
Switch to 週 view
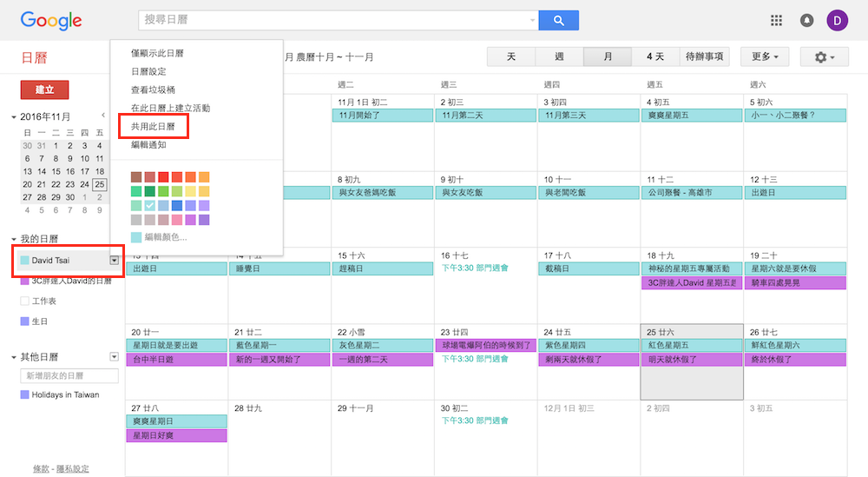pos(559,57)
